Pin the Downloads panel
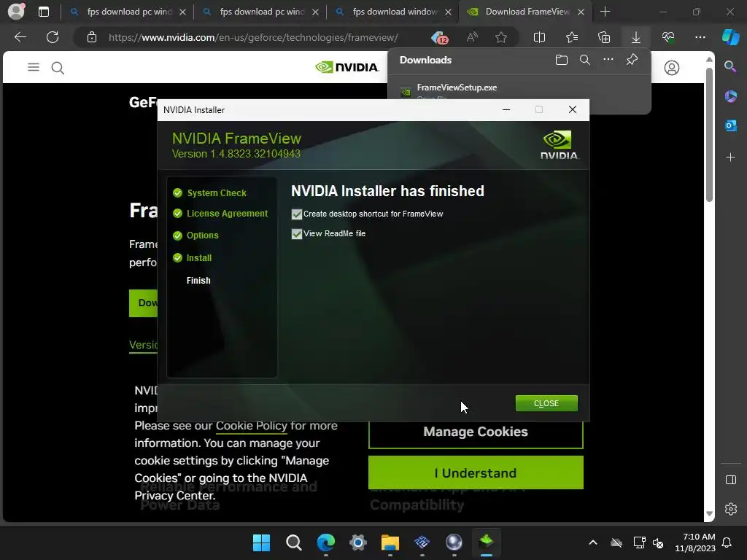 [632, 60]
